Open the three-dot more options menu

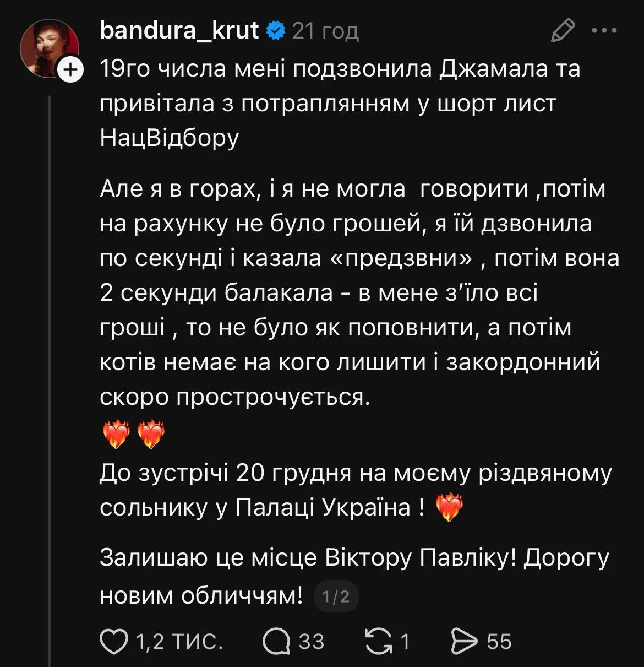point(604,31)
